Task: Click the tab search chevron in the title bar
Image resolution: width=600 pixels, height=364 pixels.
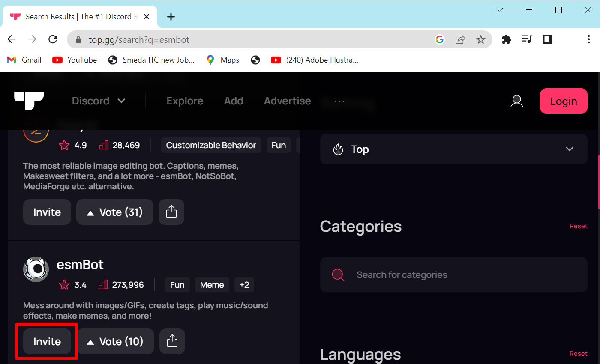Action: pyautogui.click(x=500, y=10)
